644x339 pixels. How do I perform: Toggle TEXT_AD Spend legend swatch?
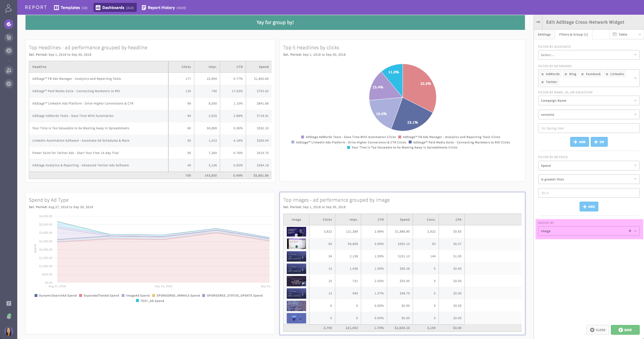[x=137, y=301]
